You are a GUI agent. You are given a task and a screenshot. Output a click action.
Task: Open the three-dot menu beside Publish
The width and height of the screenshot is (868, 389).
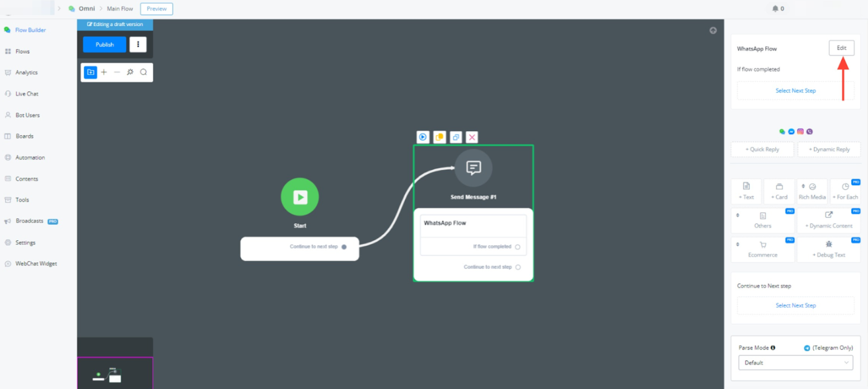138,44
